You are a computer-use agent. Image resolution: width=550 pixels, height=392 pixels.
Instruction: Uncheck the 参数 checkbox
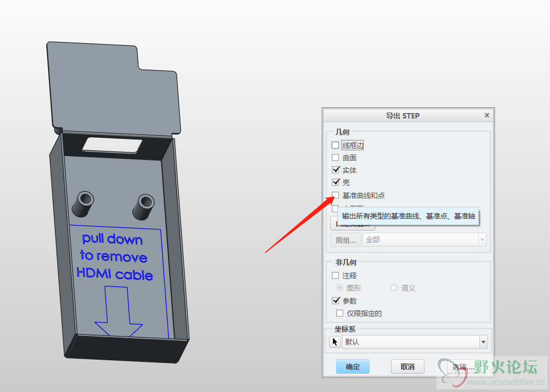click(x=336, y=300)
